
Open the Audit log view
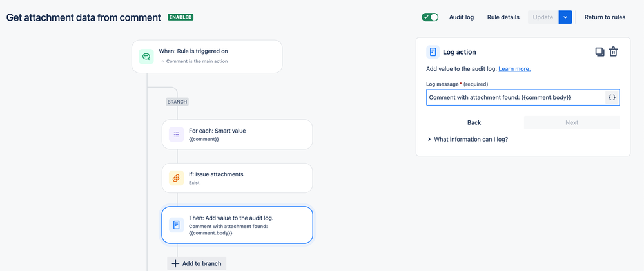tap(462, 17)
